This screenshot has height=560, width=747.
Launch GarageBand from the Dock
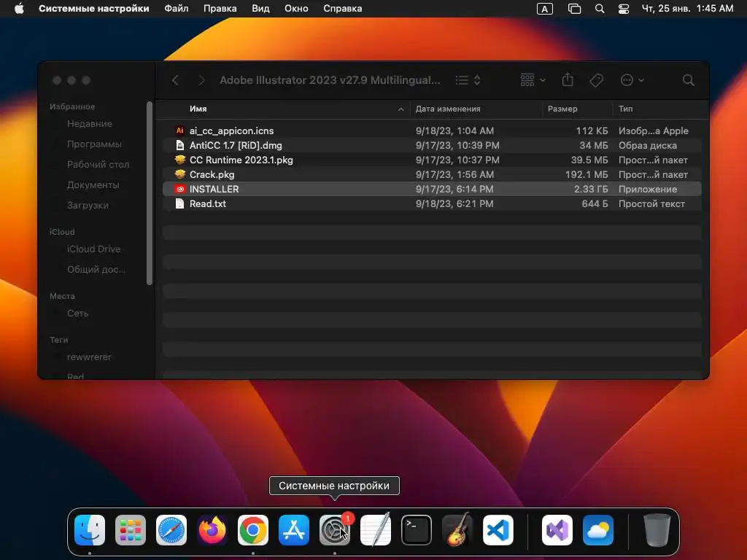pyautogui.click(x=457, y=530)
